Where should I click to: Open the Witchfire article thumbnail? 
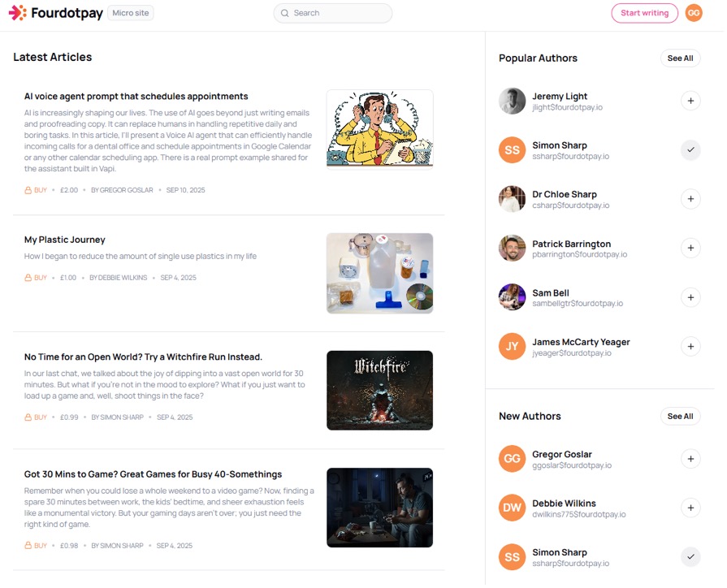(x=381, y=391)
